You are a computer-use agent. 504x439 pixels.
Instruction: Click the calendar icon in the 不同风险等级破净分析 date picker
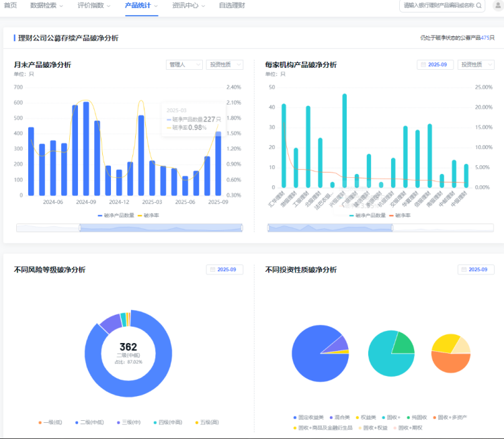coord(212,270)
